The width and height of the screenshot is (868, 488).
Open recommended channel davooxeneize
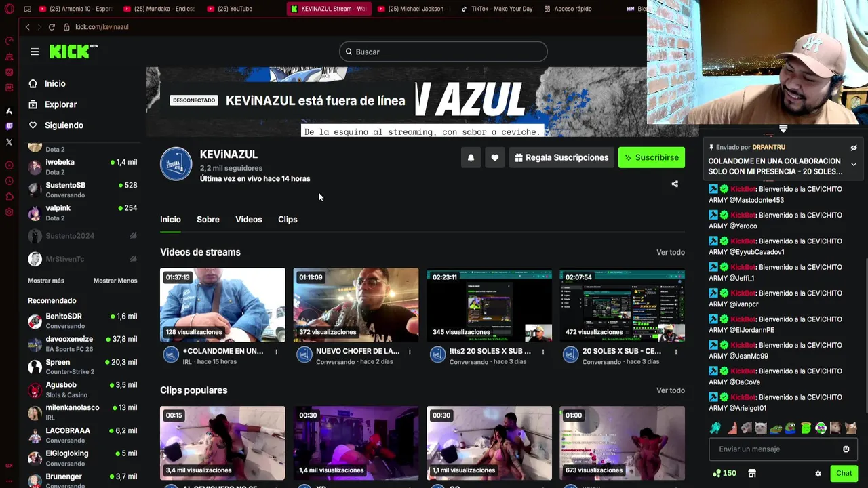coord(82,344)
